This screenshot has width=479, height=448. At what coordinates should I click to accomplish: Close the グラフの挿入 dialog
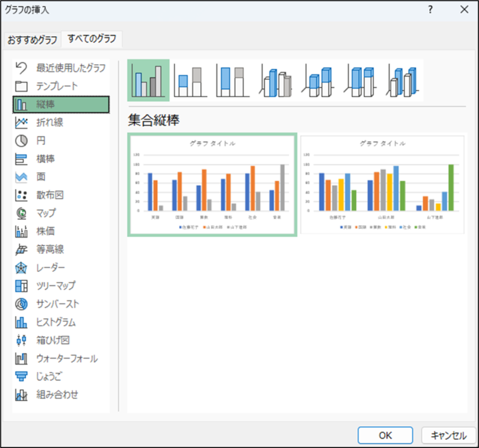[x=464, y=10]
